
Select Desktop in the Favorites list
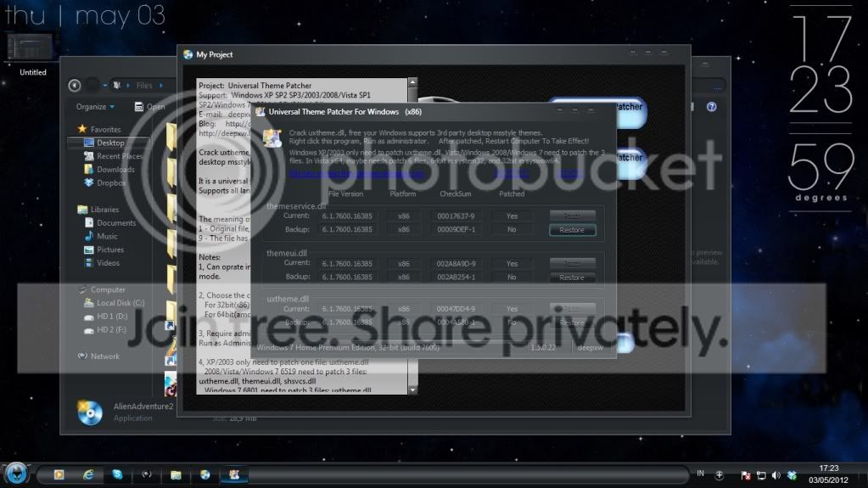[x=109, y=143]
